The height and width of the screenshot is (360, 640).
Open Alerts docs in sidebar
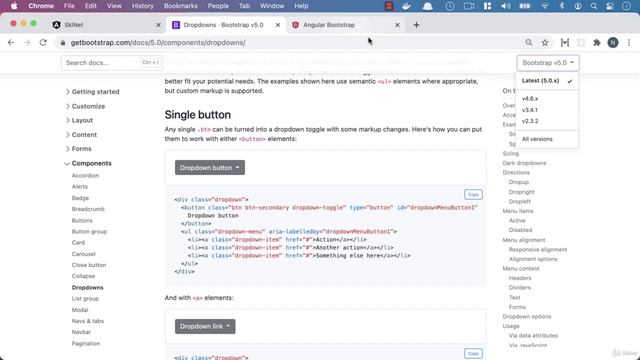pos(80,187)
